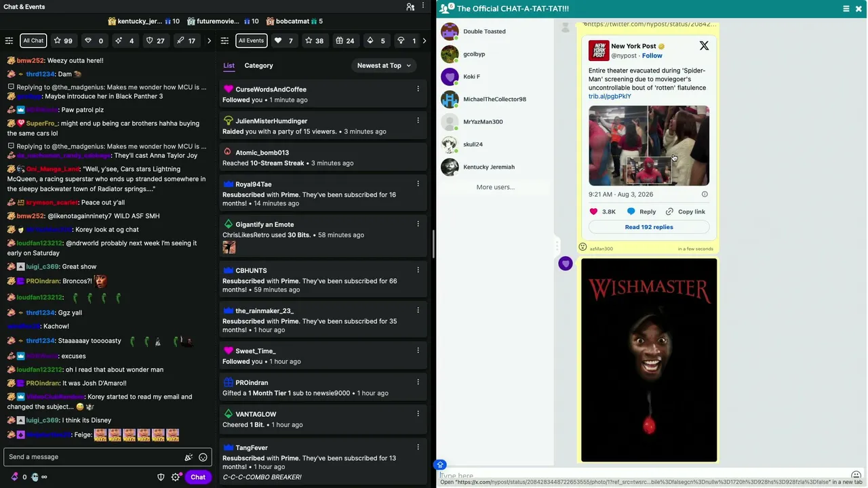Open event filter settings beside All Events
Image resolution: width=868 pixels, height=488 pixels.
(225, 41)
